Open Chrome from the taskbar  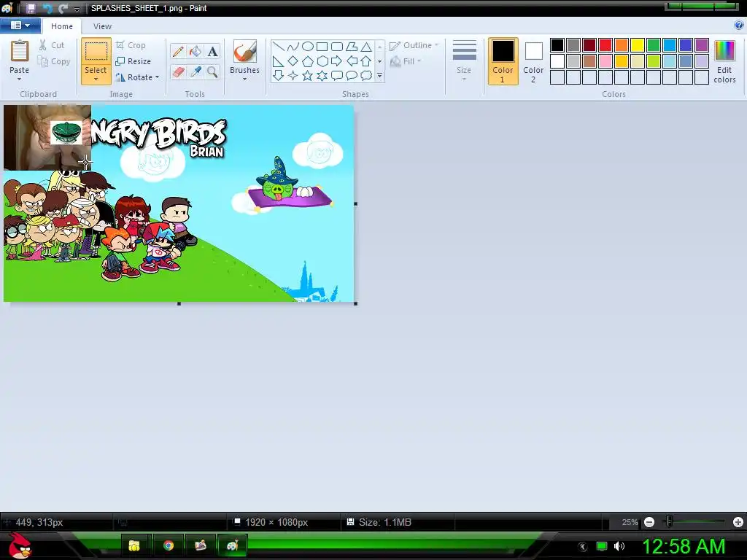point(169,545)
